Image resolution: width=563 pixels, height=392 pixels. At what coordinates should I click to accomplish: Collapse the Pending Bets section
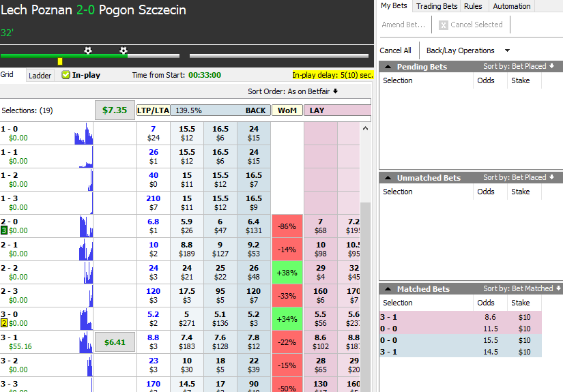[388, 66]
